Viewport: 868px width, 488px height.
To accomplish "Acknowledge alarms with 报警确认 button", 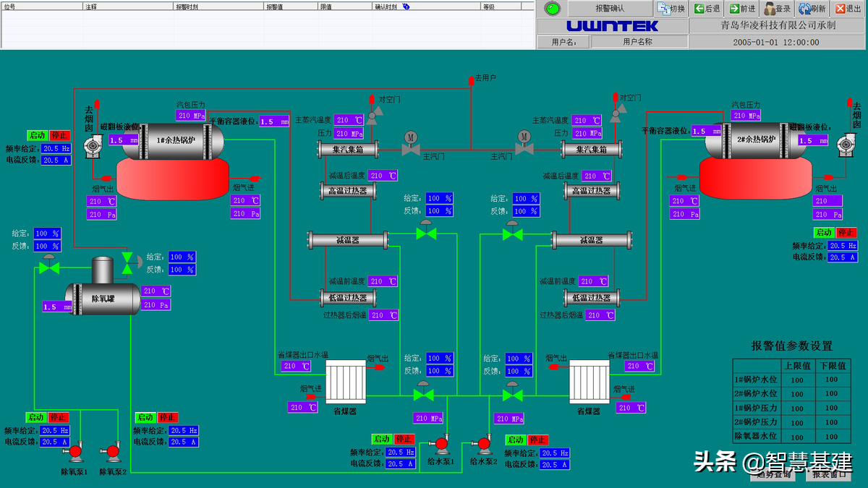I will [609, 9].
